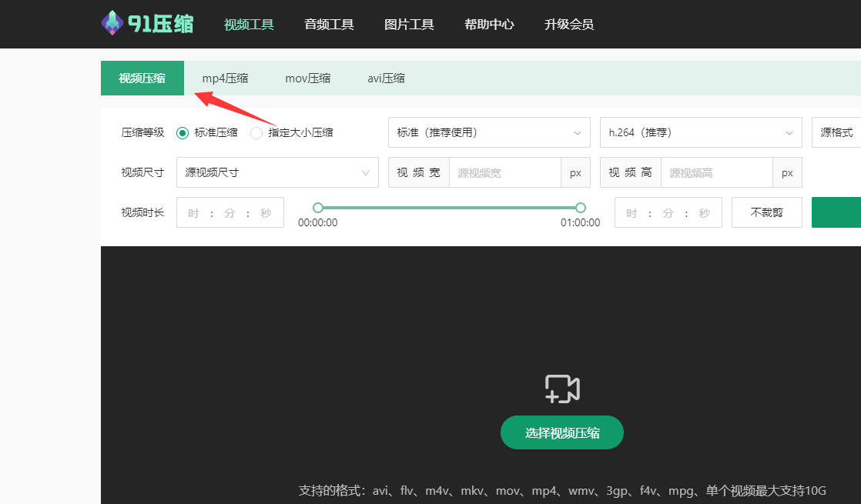Switch to the 视频压缩 tab
This screenshot has height=504, width=861.
pos(142,78)
